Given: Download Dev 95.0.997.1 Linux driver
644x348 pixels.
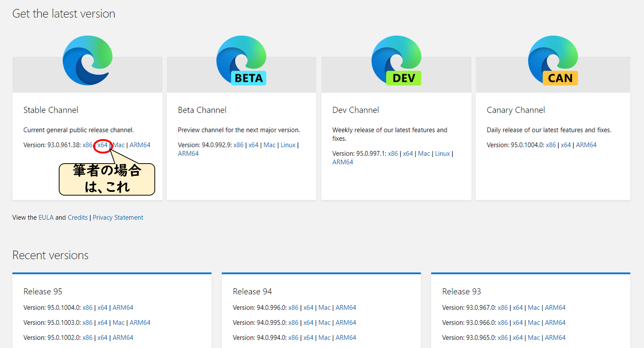Looking at the screenshot, I should tap(442, 154).
